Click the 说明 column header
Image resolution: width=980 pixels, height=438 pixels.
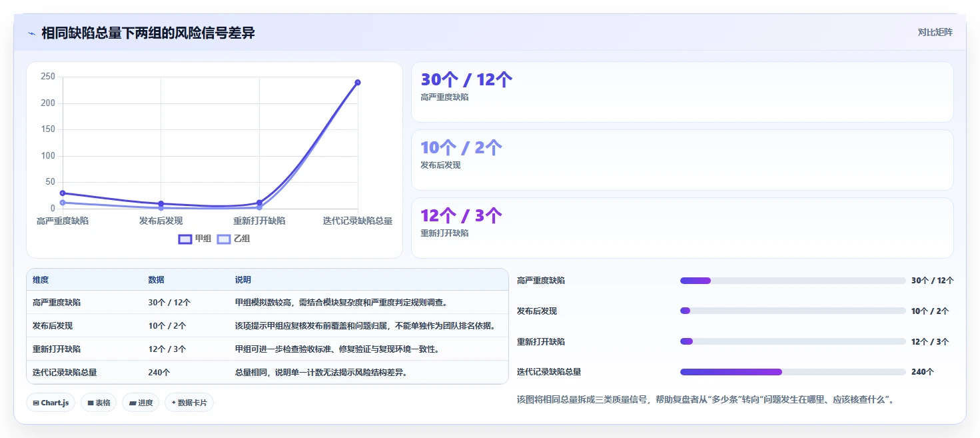click(243, 280)
